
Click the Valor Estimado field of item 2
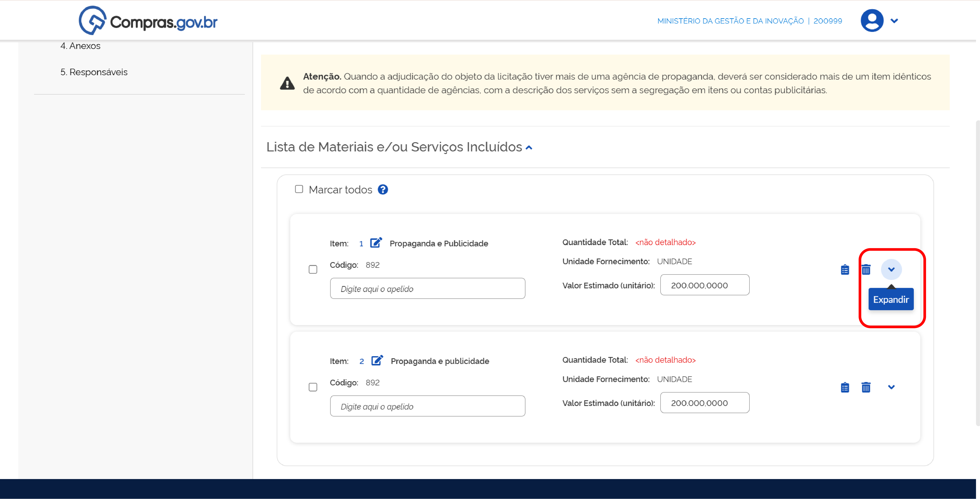[x=704, y=403]
